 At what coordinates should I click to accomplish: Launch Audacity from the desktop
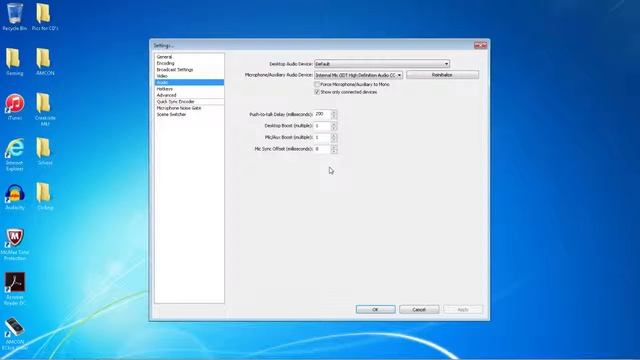(x=15, y=197)
